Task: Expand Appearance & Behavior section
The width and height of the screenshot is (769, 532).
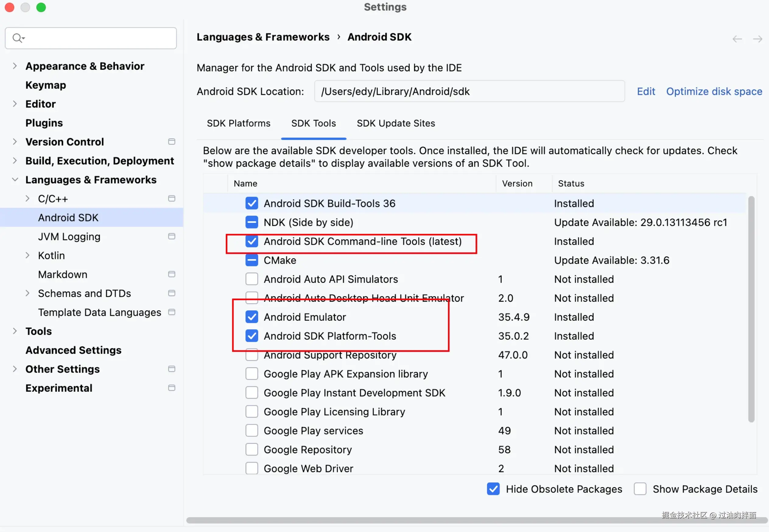Action: click(x=15, y=66)
